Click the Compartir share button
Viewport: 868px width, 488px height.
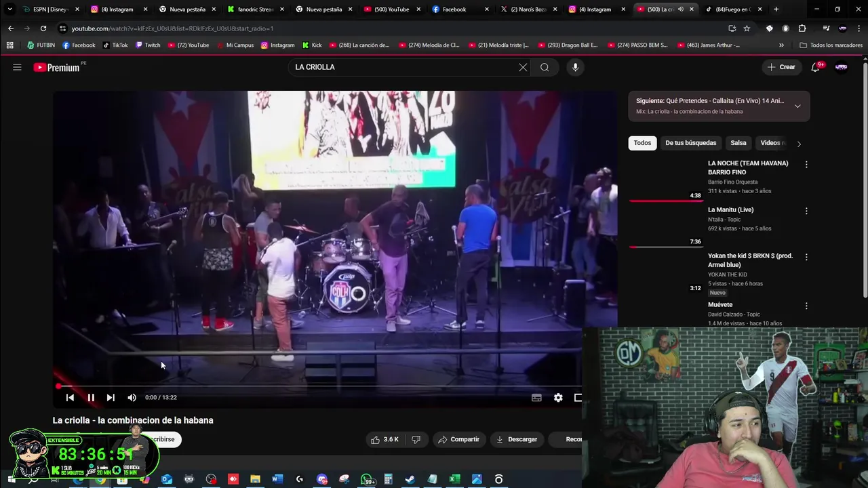458,439
